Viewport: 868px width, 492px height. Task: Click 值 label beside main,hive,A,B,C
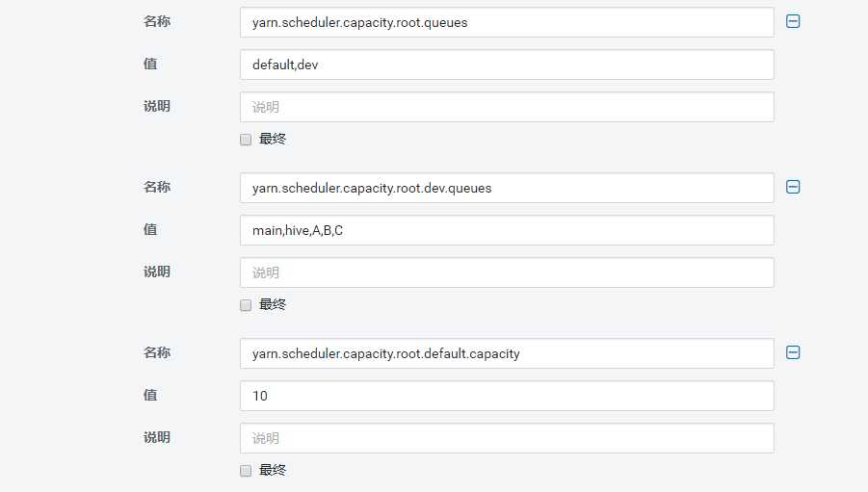tap(150, 229)
